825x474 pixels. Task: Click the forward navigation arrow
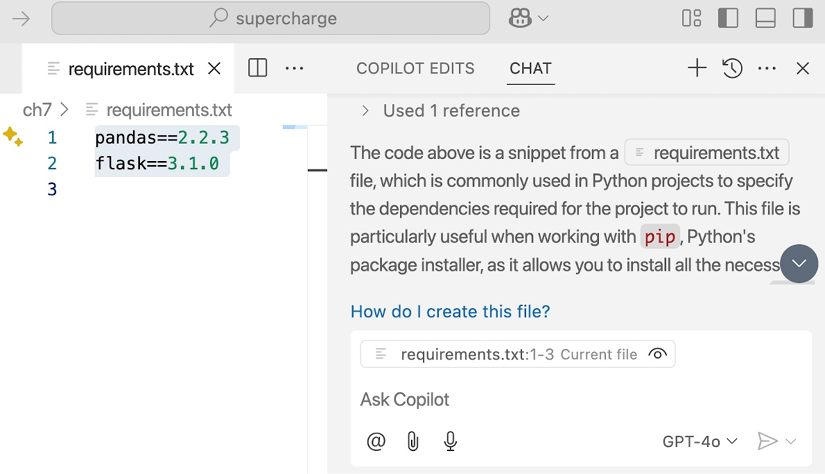point(21,19)
